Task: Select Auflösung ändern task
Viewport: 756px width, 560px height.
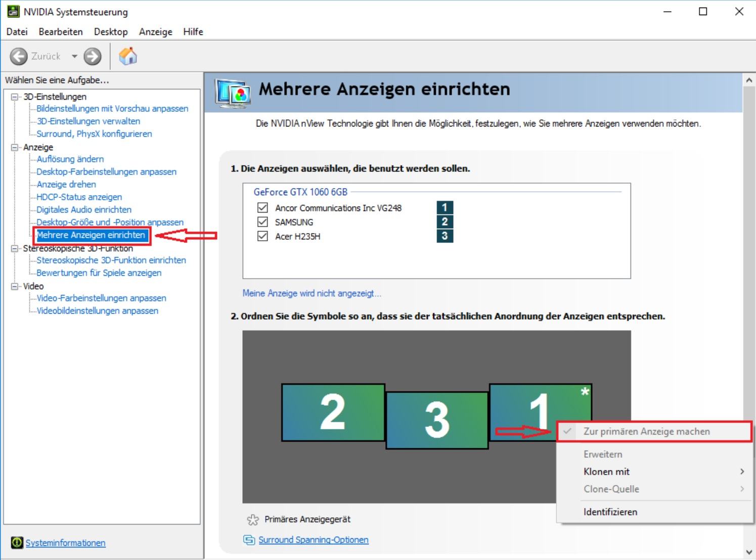Action: click(x=70, y=159)
